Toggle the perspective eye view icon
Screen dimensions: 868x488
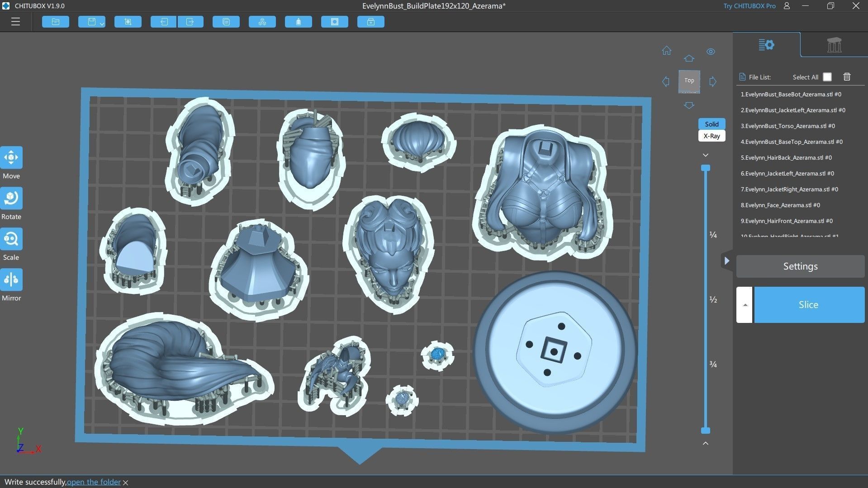pos(711,52)
